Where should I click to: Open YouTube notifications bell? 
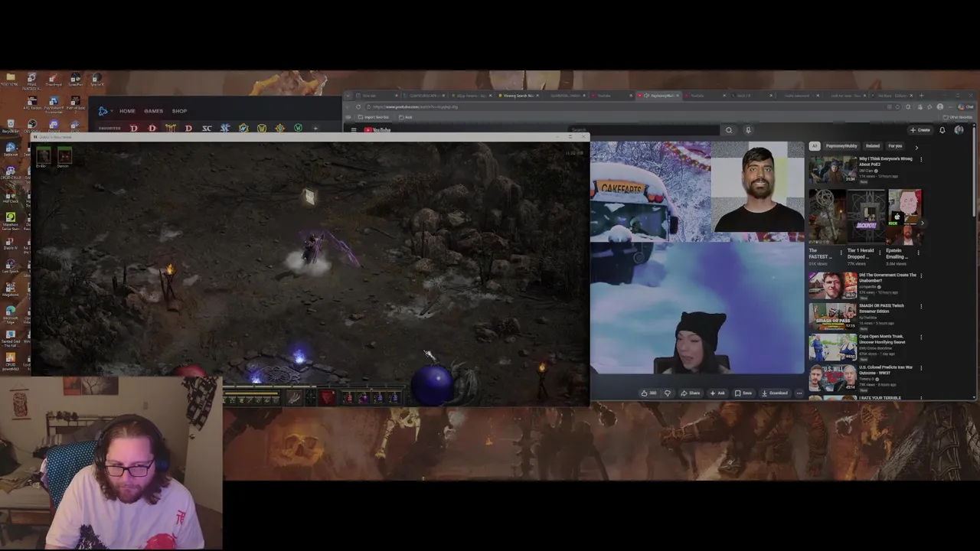942,130
